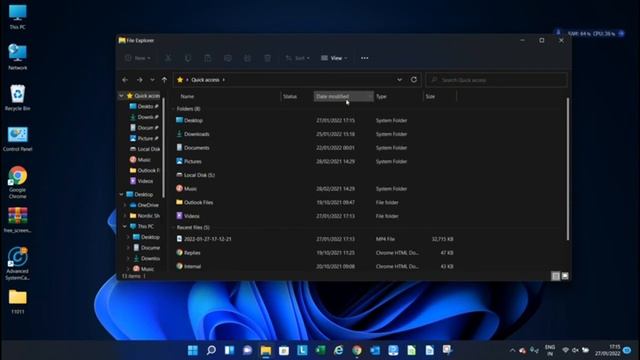The width and height of the screenshot is (640, 360).
Task: Collapse the Recent files group
Action: [173, 227]
